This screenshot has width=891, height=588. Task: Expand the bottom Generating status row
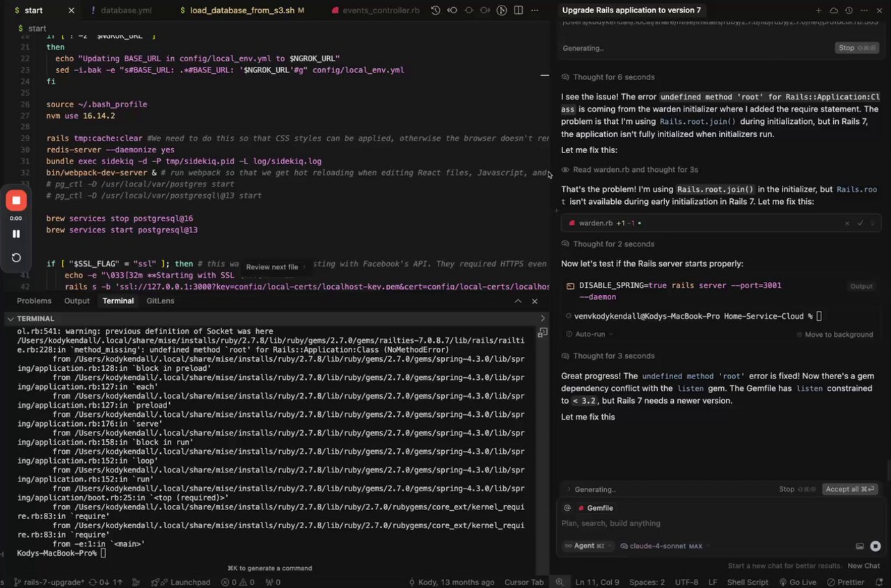click(x=591, y=489)
